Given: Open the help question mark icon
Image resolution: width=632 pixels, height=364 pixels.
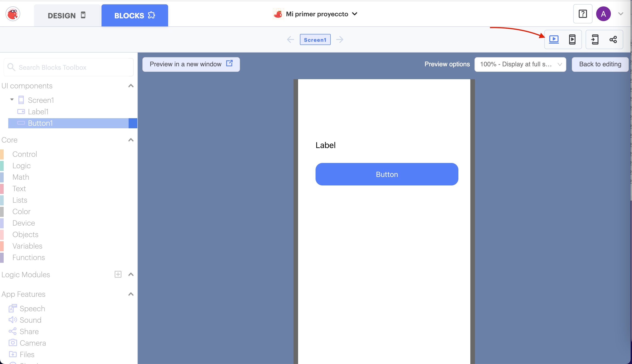Looking at the screenshot, I should click(x=582, y=14).
